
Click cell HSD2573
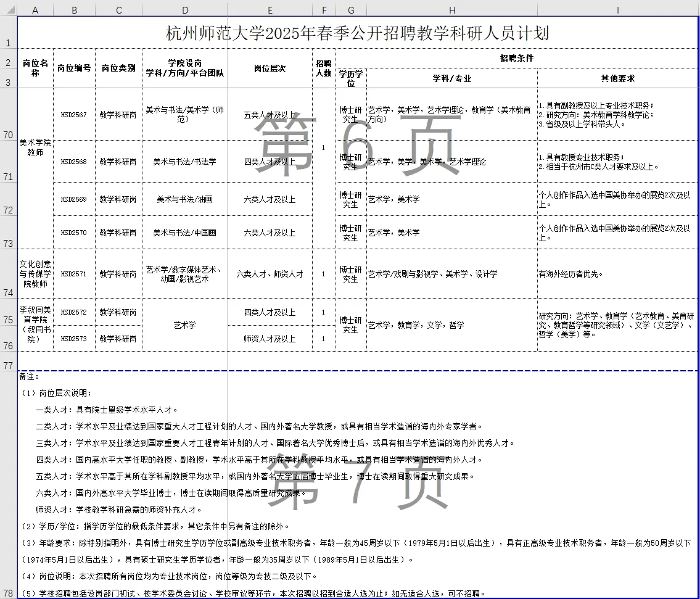[x=74, y=338]
